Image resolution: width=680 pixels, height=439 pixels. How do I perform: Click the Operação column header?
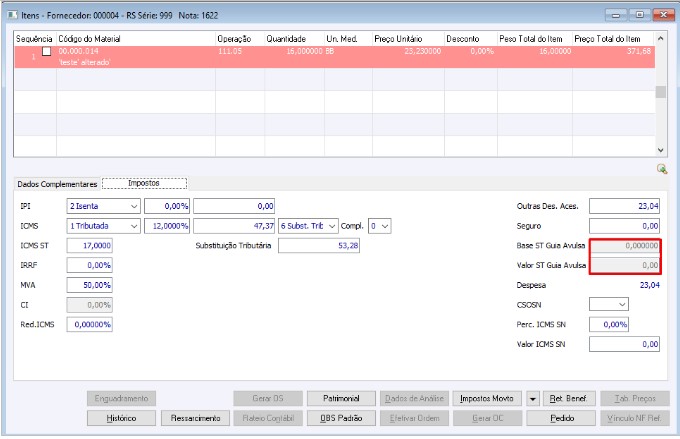240,39
